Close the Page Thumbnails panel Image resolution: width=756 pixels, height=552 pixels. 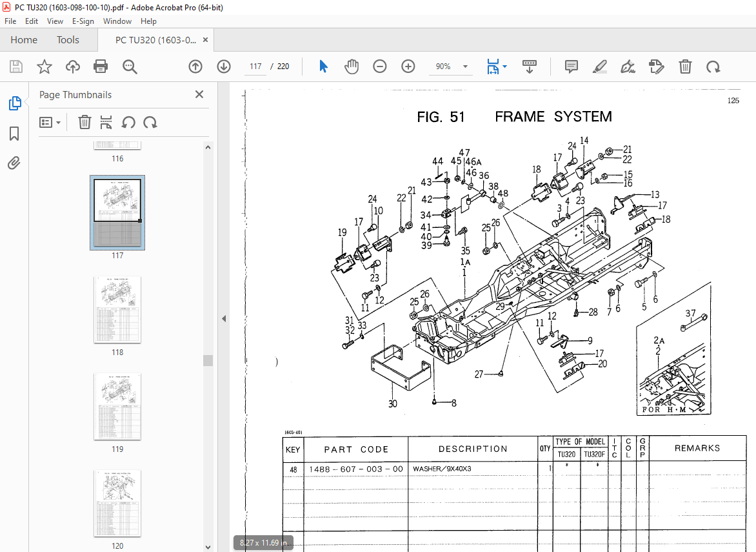coord(199,94)
